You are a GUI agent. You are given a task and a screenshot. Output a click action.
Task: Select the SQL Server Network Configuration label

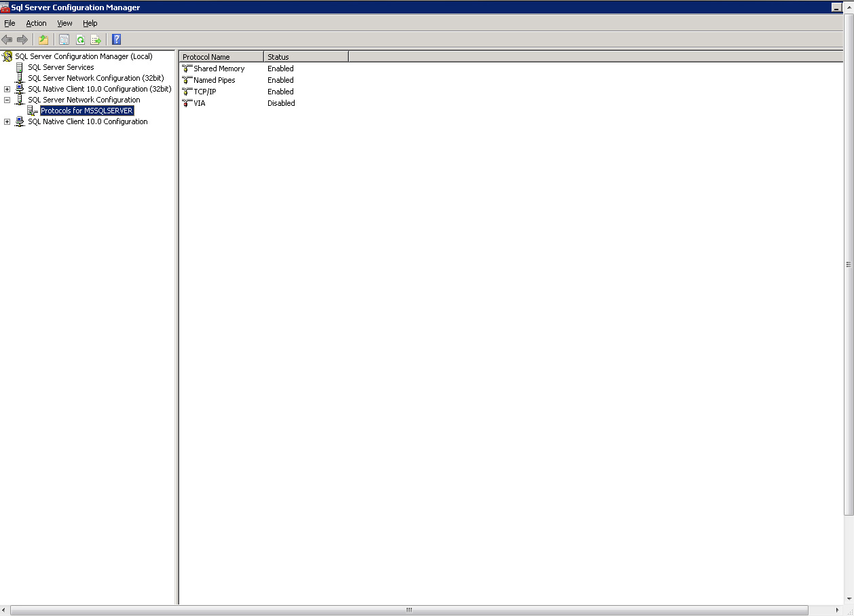click(x=84, y=100)
